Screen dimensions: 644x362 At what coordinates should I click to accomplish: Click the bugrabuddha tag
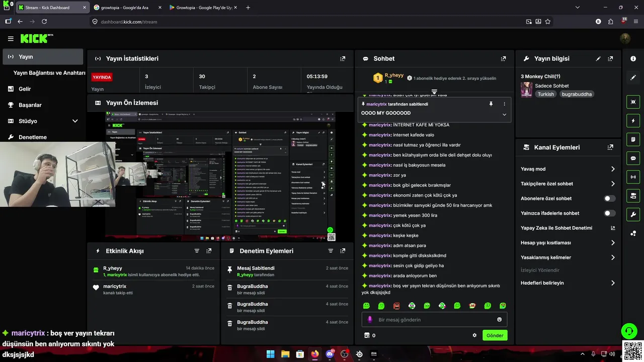click(x=577, y=94)
